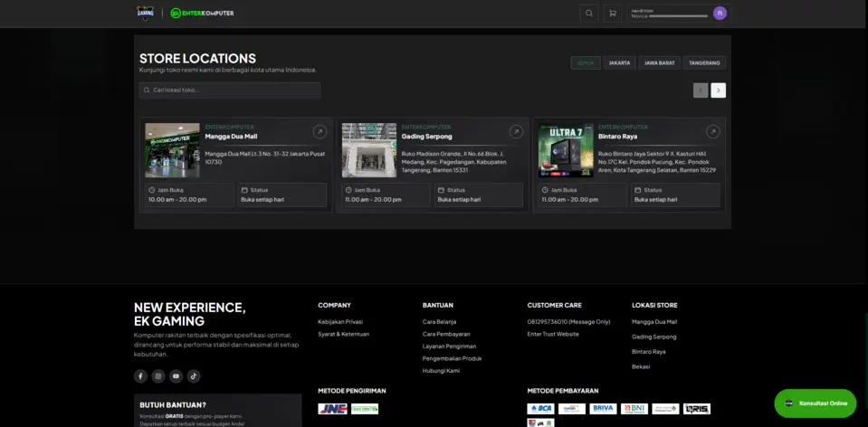This screenshot has height=427, width=868.
Task: Open Syarat & Ketentuan link
Action: pos(343,334)
